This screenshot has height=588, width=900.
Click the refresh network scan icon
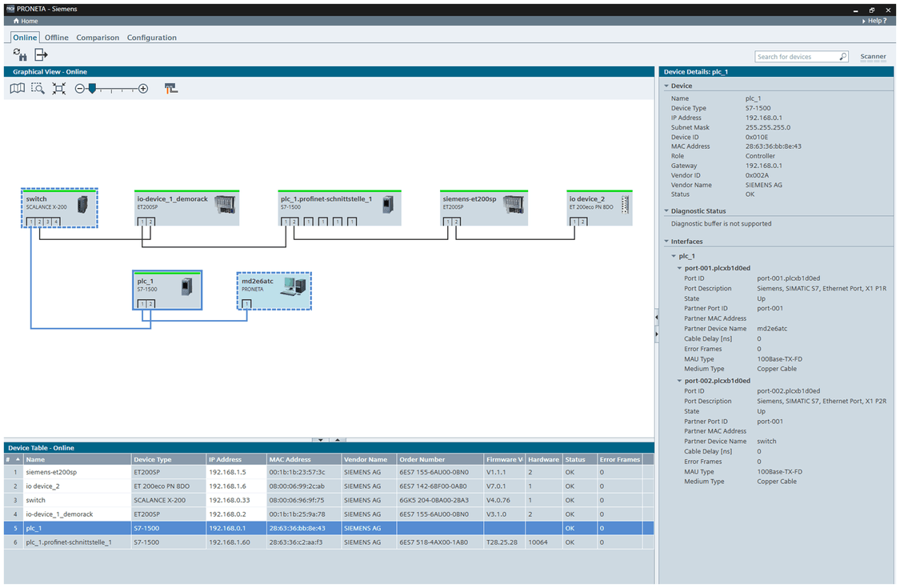[x=20, y=54]
